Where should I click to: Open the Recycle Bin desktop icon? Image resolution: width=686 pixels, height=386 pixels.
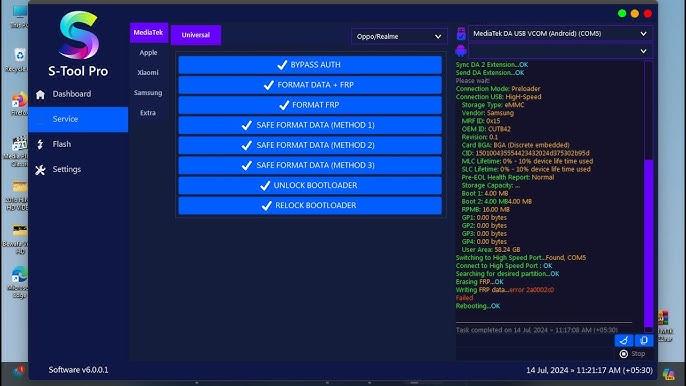[x=18, y=60]
